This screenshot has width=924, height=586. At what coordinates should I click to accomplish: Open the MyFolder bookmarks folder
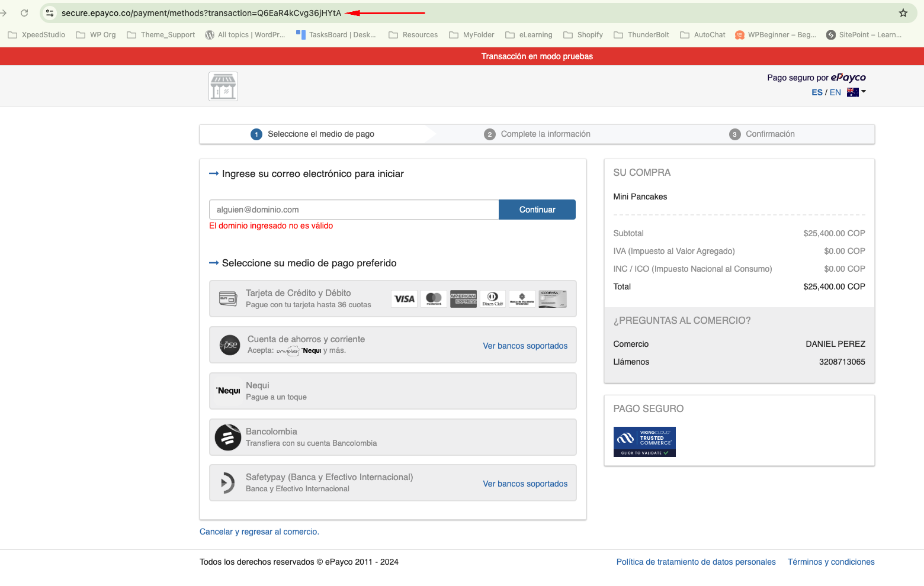coord(472,35)
